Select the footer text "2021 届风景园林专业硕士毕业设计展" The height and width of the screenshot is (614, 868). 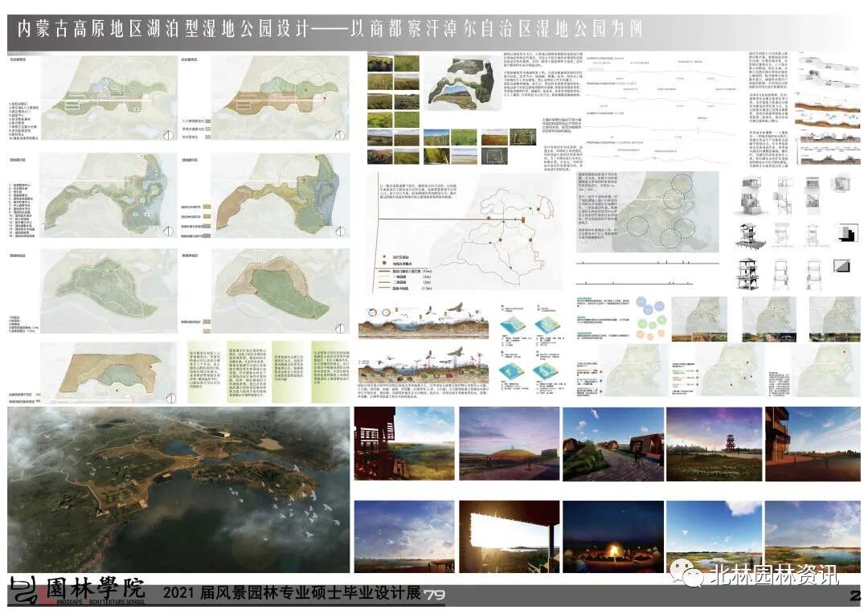point(293,592)
